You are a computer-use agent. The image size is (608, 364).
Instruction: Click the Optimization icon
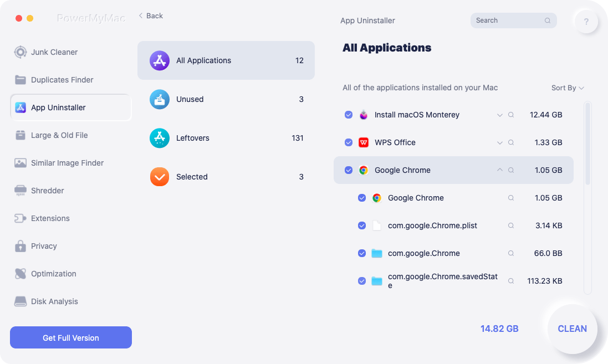click(20, 274)
